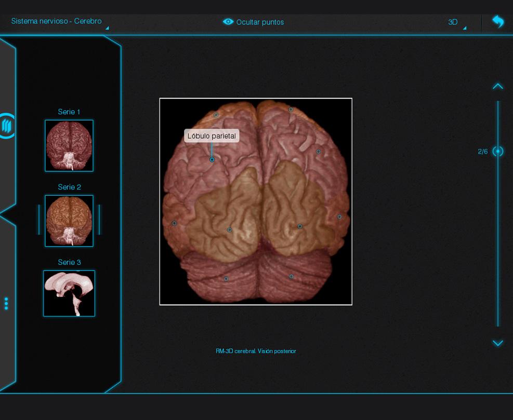513x420 pixels.
Task: Click the right occipital lobe marker point
Action: 300,226
